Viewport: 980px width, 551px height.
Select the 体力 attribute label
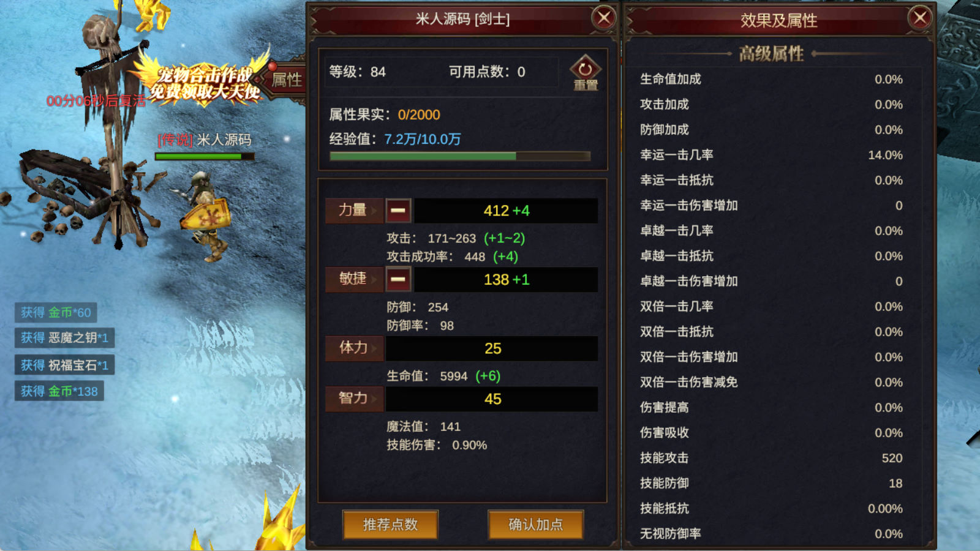tap(353, 348)
